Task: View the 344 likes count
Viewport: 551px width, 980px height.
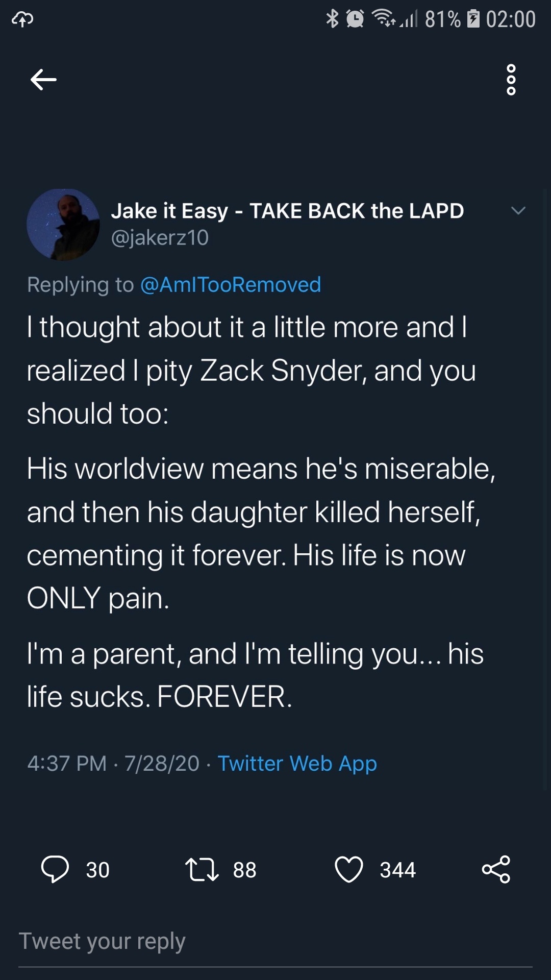Action: [x=397, y=870]
